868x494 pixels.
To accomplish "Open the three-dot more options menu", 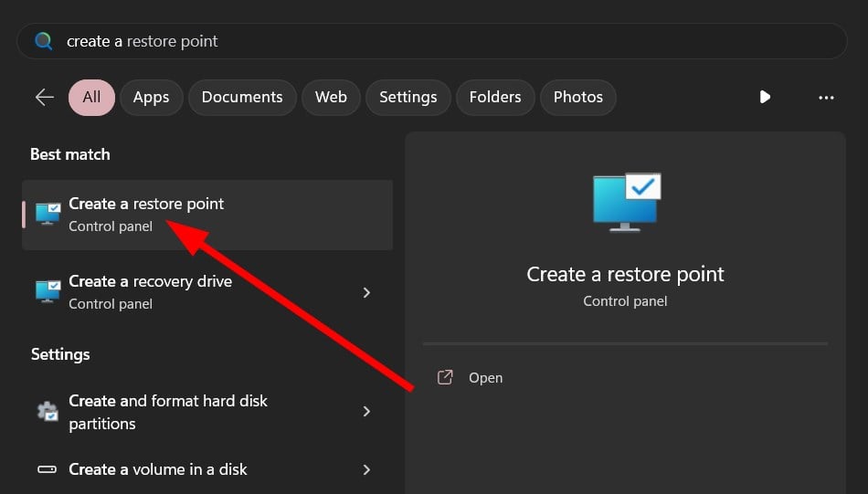I will coord(826,97).
